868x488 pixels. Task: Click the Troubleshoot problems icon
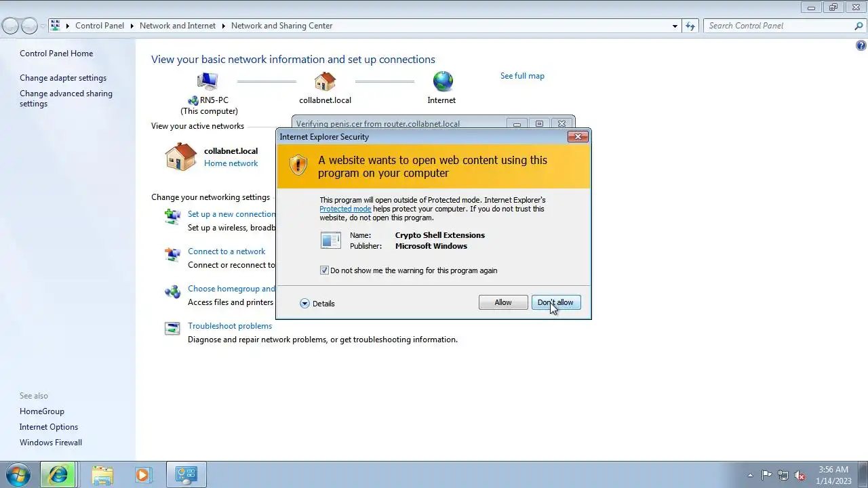tap(172, 329)
